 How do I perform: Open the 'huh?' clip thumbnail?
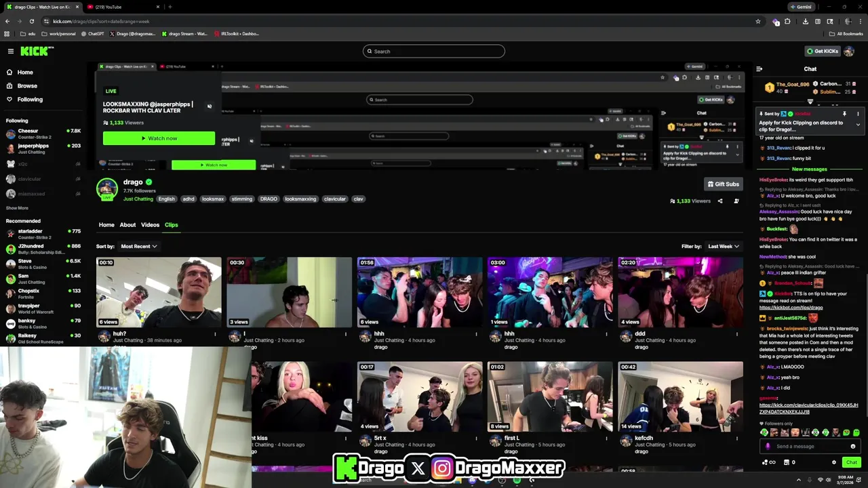pyautogui.click(x=159, y=292)
